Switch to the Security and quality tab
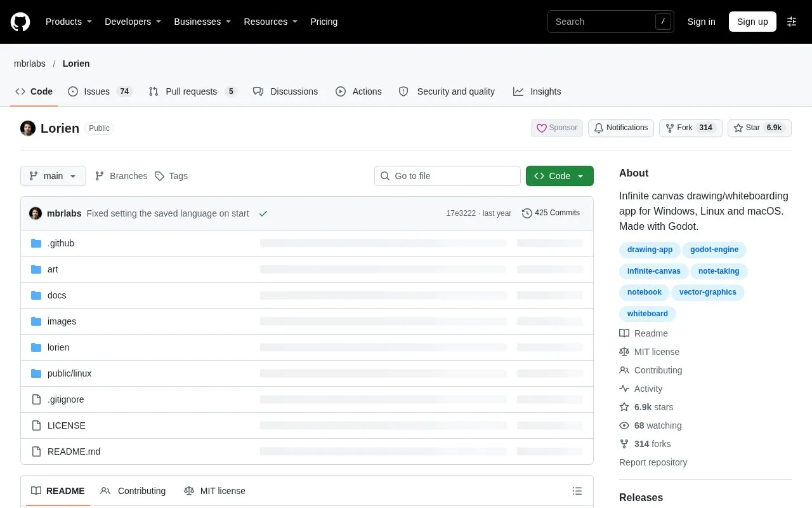The image size is (812, 508). point(447,91)
